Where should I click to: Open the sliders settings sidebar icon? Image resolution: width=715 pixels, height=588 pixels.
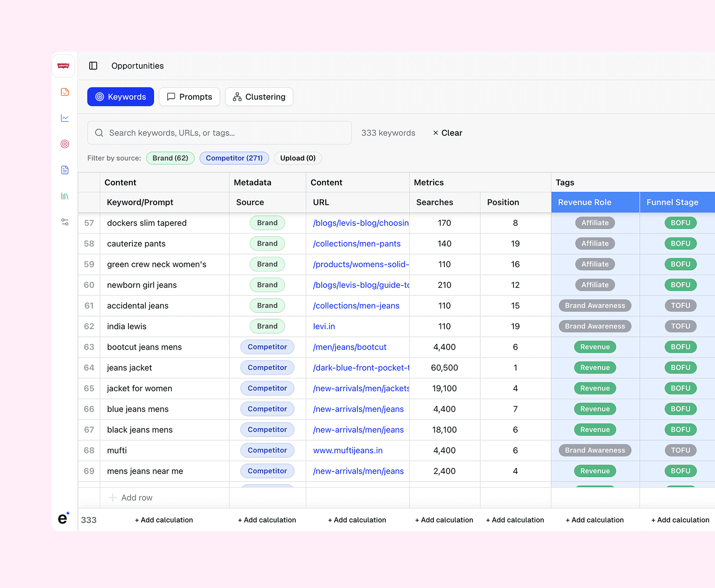pyautogui.click(x=65, y=222)
